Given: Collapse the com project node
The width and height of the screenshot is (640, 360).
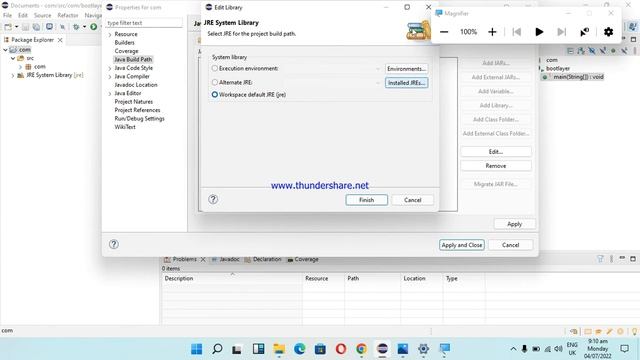Looking at the screenshot, I should (x=5, y=50).
